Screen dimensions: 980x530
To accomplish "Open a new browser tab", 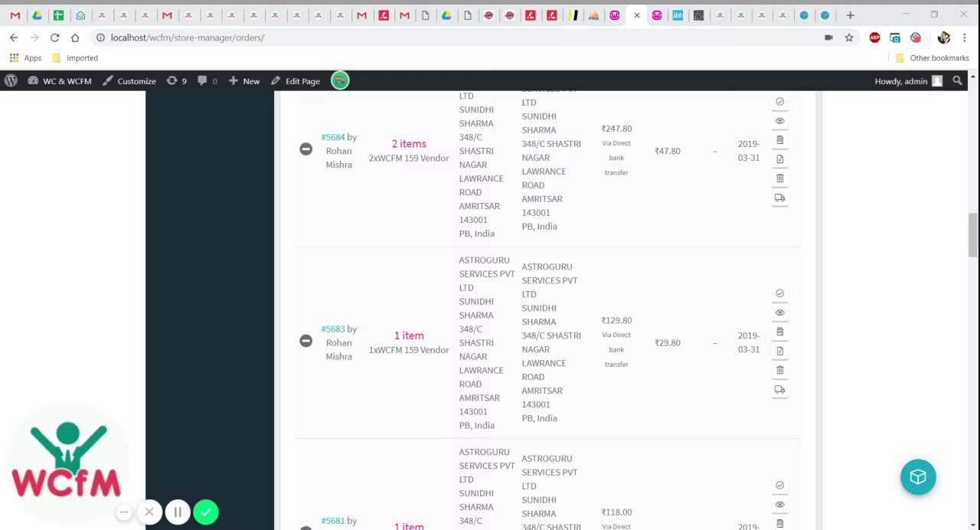I will [x=850, y=15].
